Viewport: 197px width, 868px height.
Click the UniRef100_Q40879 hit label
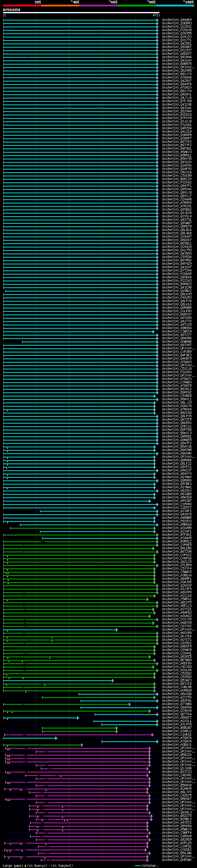(x=177, y=514)
